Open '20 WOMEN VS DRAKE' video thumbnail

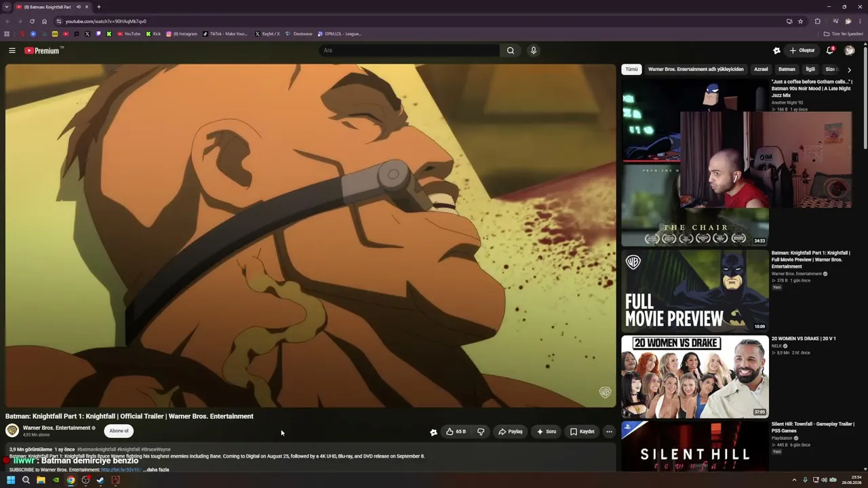pyautogui.click(x=695, y=376)
